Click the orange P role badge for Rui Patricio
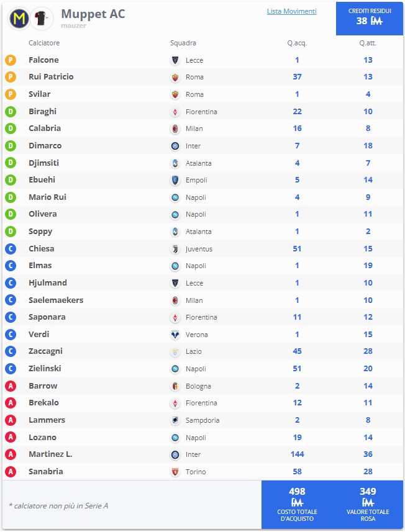Screen dimensions: 405x532 (x=11, y=77)
